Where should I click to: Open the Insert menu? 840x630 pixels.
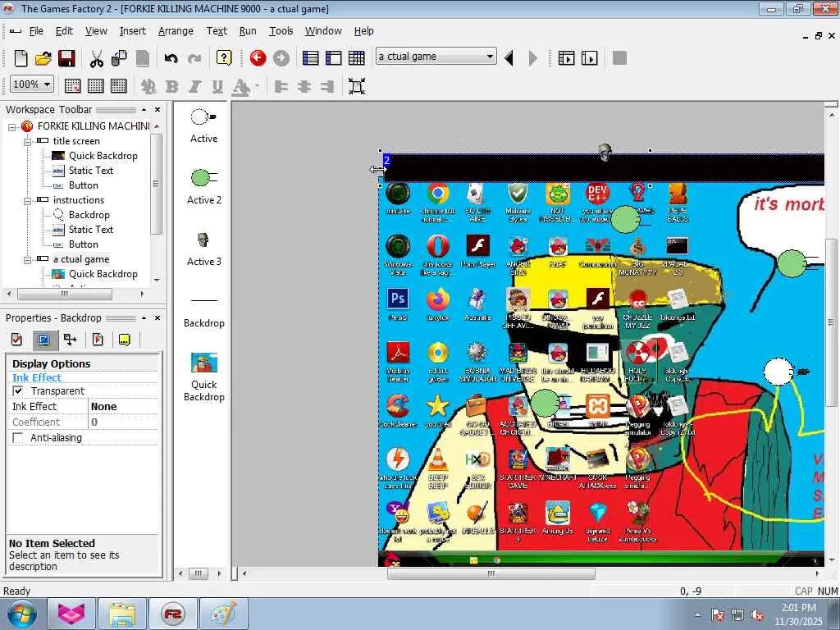point(132,31)
